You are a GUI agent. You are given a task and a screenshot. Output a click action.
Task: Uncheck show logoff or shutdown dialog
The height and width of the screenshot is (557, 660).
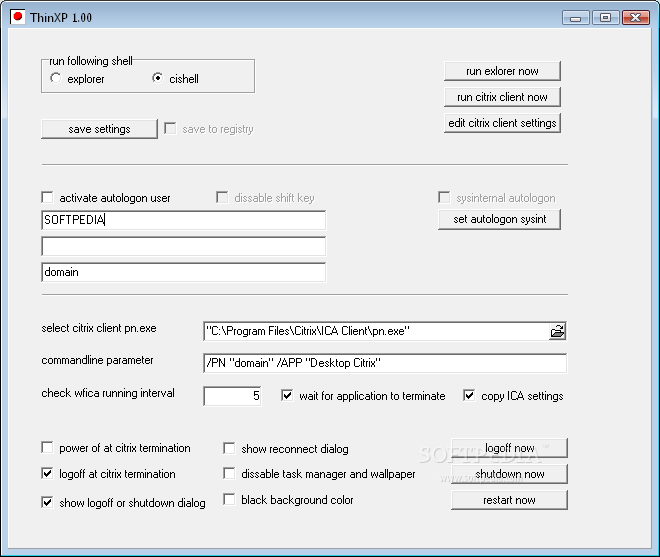click(47, 502)
